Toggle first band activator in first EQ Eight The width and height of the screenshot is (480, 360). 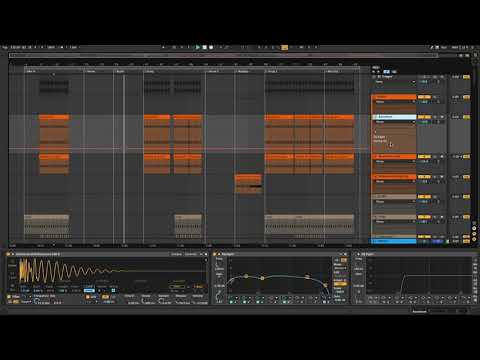point(231,302)
